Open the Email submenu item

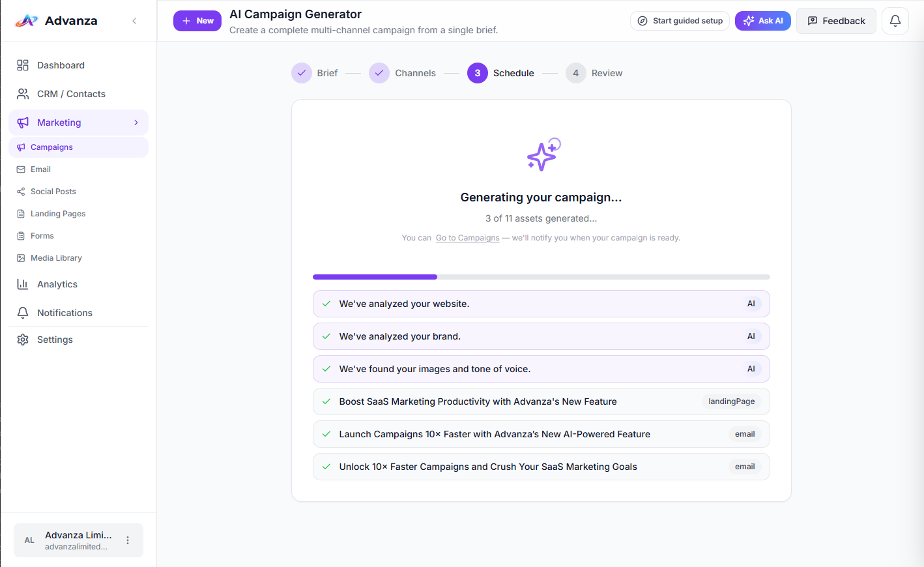[78, 169]
